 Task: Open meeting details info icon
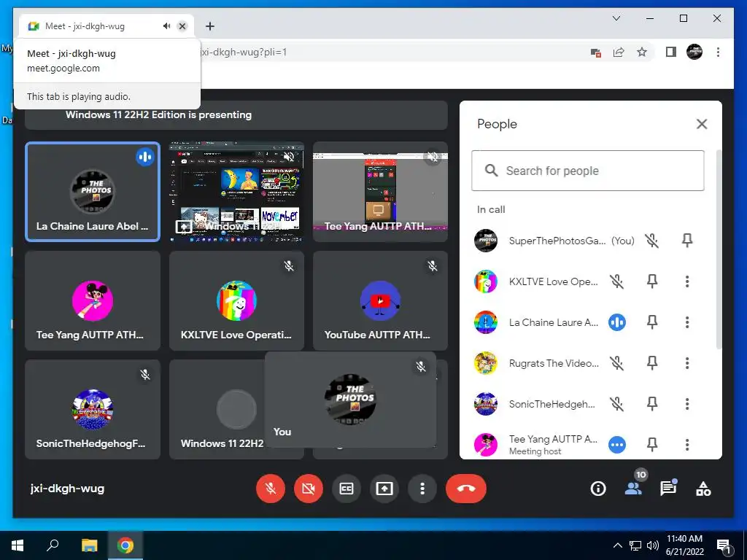[x=598, y=489]
